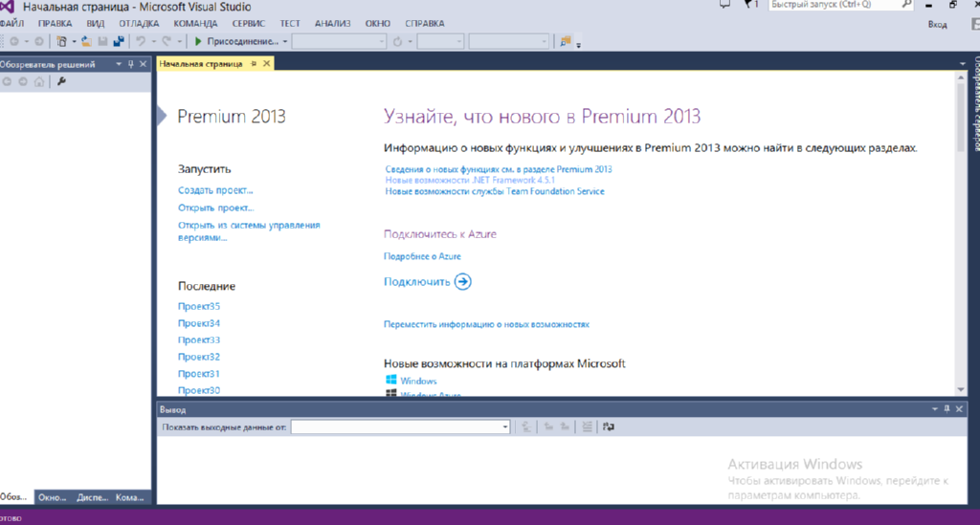Open the toolbar options overflow arrow
980x525 pixels.
pyautogui.click(x=578, y=44)
